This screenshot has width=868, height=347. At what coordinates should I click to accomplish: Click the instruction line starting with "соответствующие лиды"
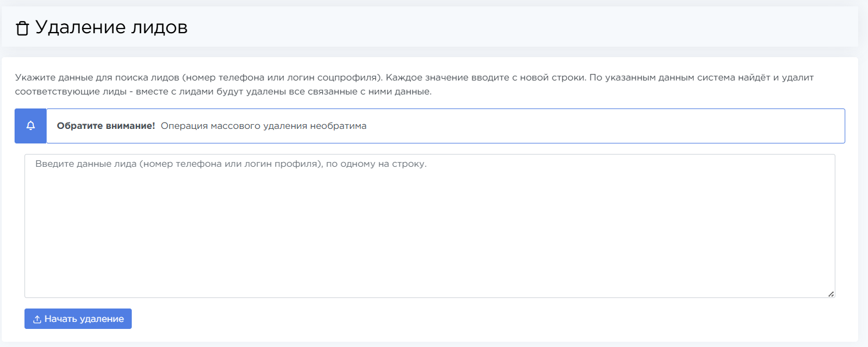point(223,92)
